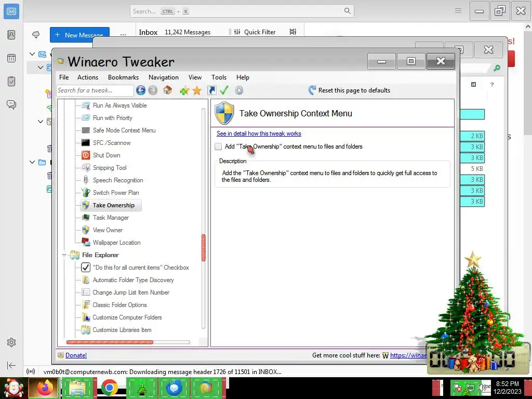Click See in detail how this tweak works
This screenshot has width=532, height=399.
coord(259,134)
